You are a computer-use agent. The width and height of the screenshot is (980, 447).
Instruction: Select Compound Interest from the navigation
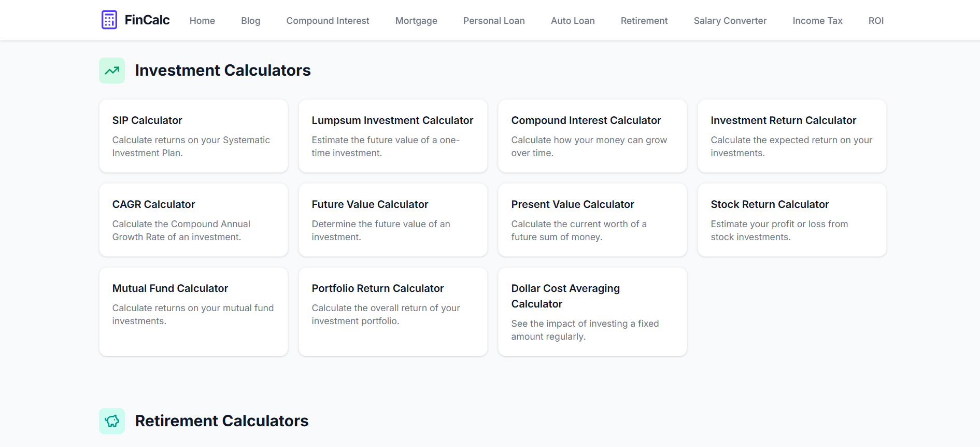pyautogui.click(x=328, y=21)
